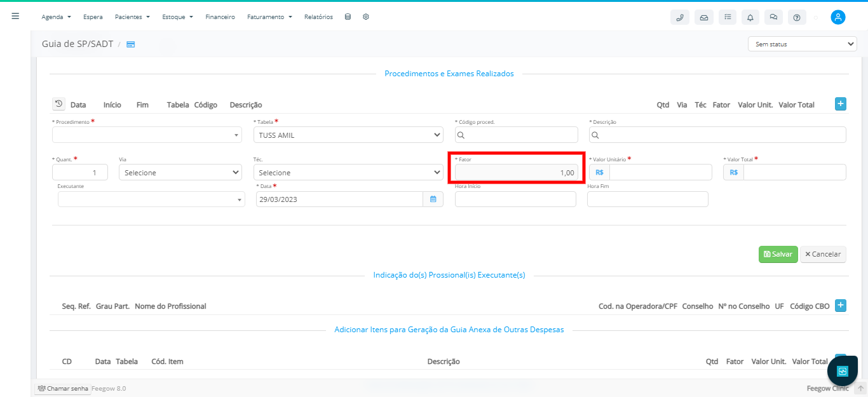Viewport: 868px width, 397px height.
Task: Open the hamburger sidebar menu
Action: tap(15, 17)
